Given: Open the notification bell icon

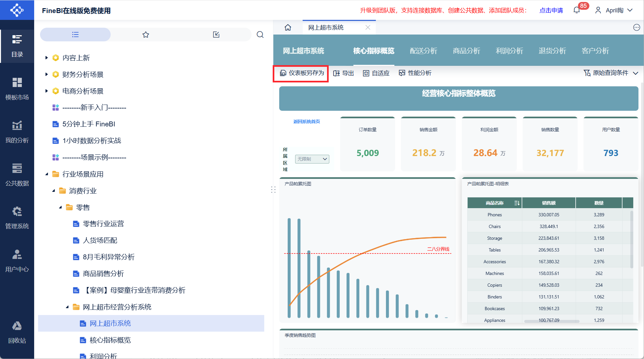Looking at the screenshot, I should (577, 10).
